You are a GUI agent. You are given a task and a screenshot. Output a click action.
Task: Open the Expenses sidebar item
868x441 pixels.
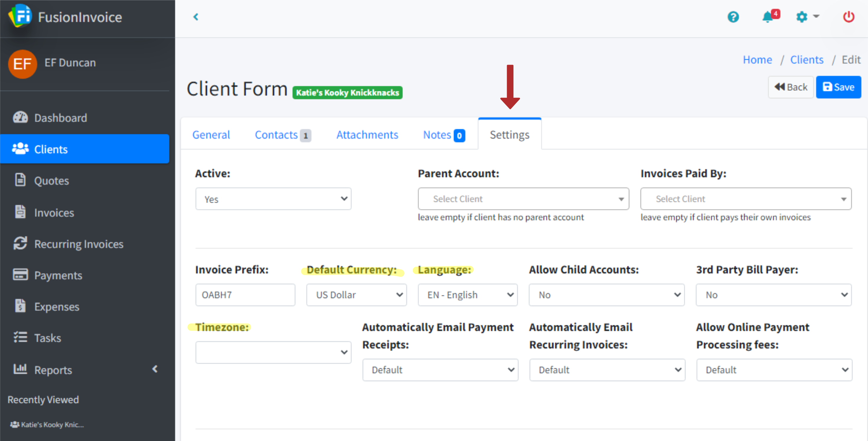(x=57, y=307)
